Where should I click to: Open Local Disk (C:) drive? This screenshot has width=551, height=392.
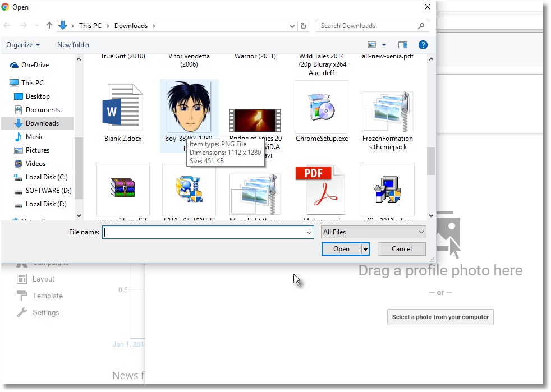[47, 177]
